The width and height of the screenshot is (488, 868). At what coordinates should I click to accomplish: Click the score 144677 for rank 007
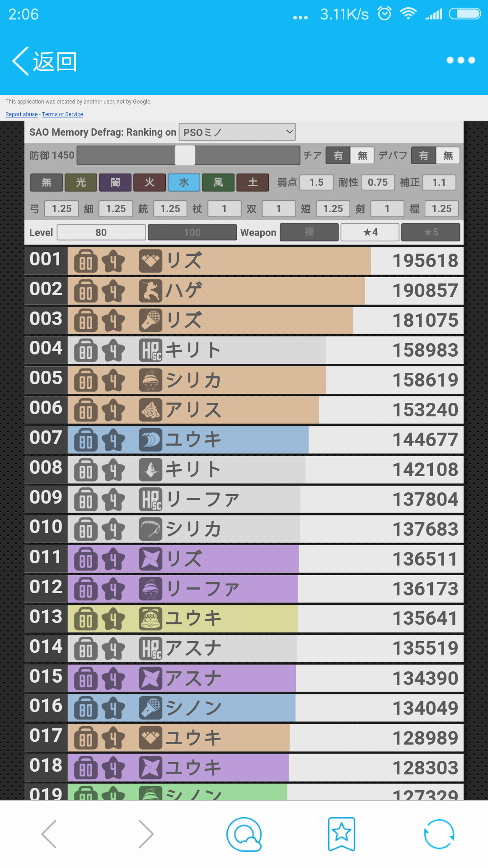(x=425, y=440)
